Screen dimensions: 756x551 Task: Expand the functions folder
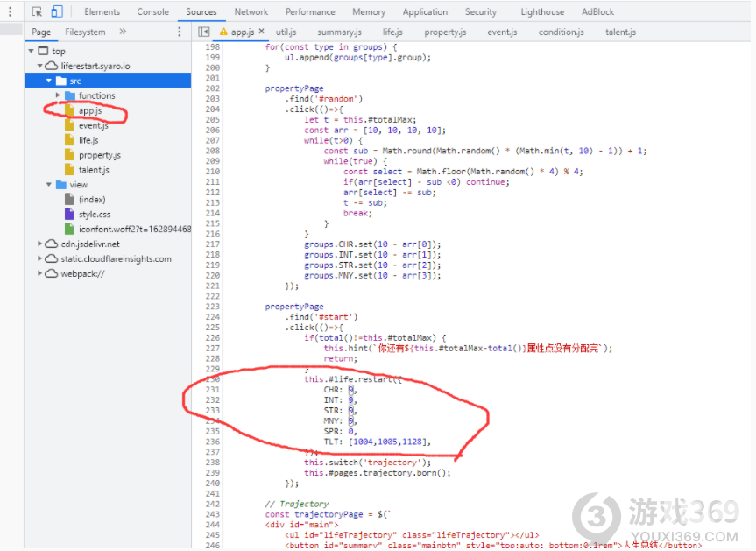(x=59, y=95)
